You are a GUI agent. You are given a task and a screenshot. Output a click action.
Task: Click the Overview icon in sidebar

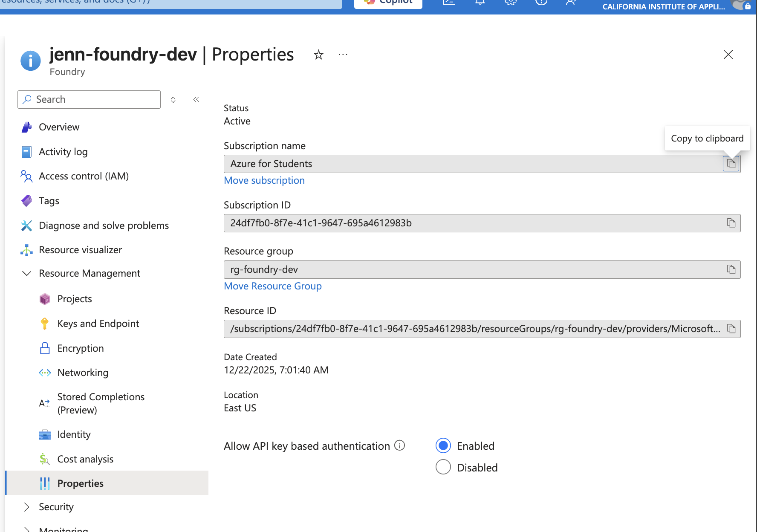coord(26,127)
